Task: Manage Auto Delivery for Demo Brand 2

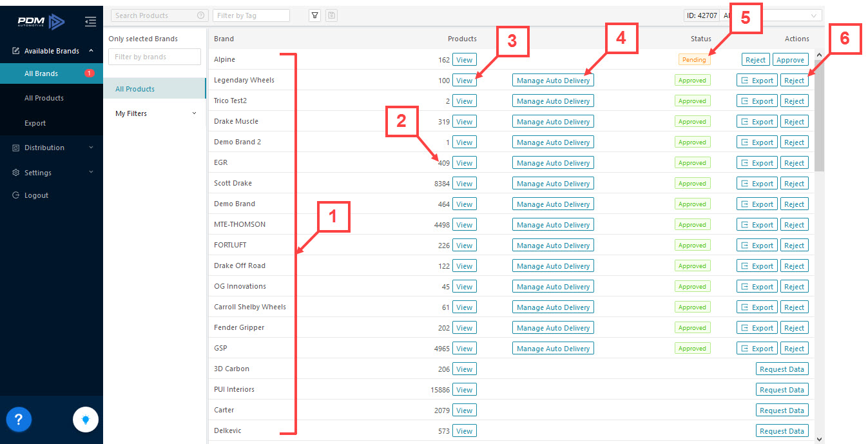Action: (553, 142)
